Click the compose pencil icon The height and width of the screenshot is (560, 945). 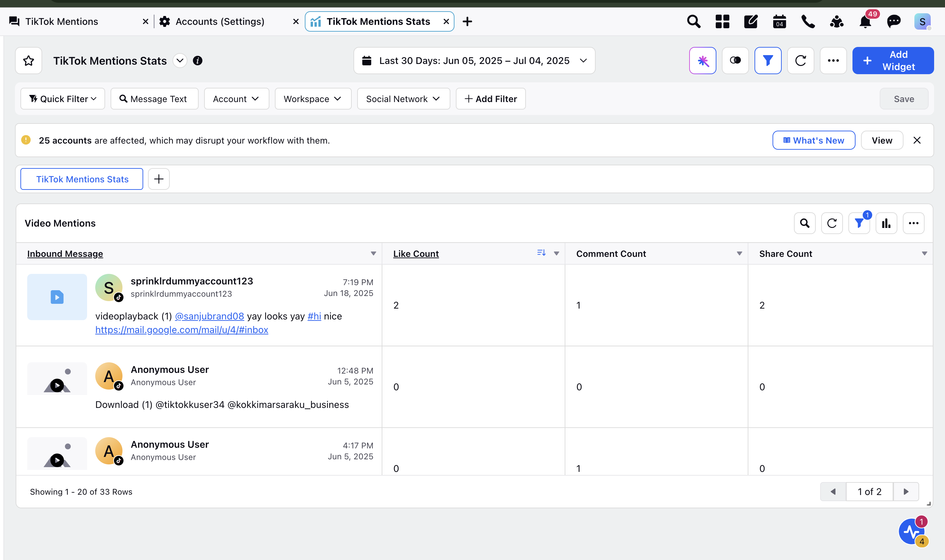(x=751, y=21)
